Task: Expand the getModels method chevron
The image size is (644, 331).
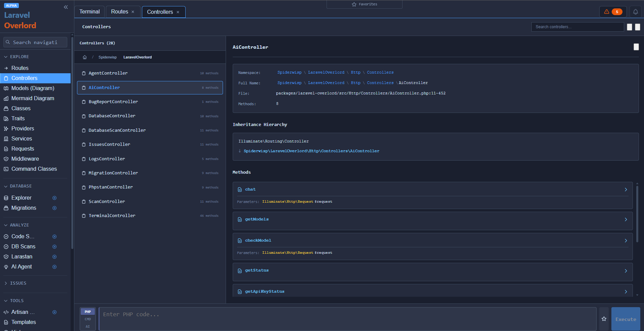Action: 626,219
